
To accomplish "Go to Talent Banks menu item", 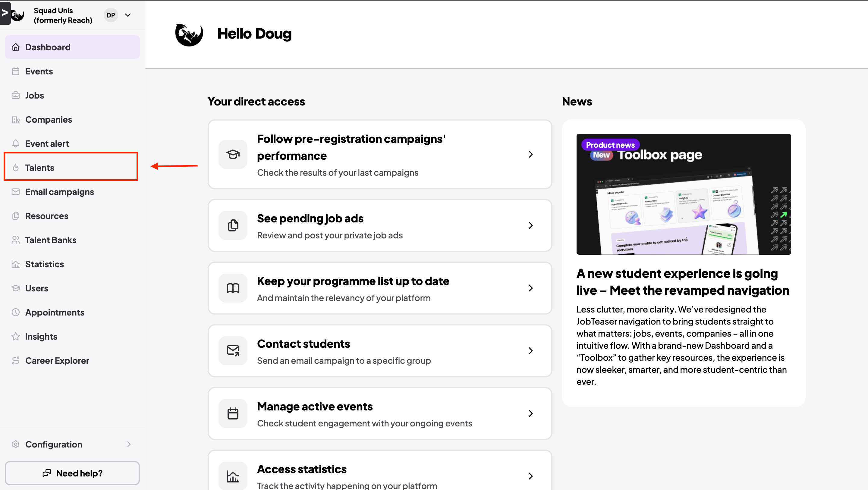I will pos(51,240).
